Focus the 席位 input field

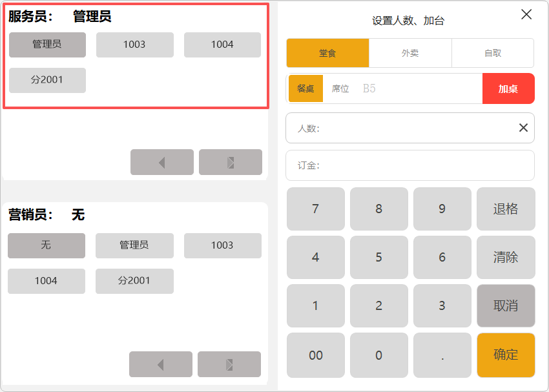point(402,88)
